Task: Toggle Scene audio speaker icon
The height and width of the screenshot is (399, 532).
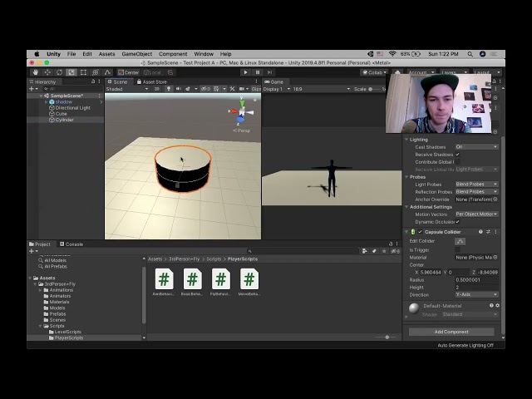Action: pyautogui.click(x=178, y=89)
